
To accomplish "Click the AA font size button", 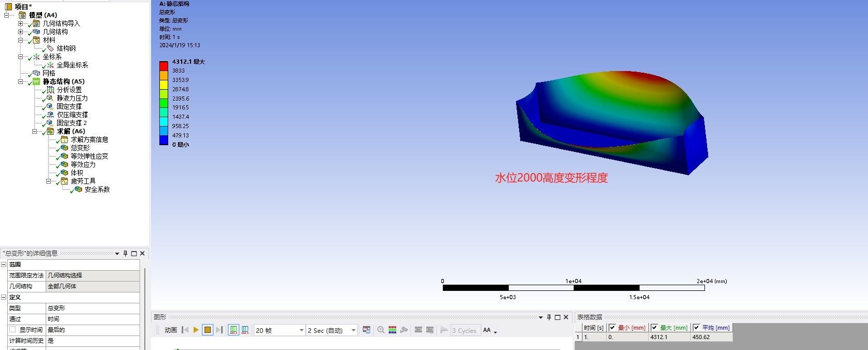I will point(487,330).
